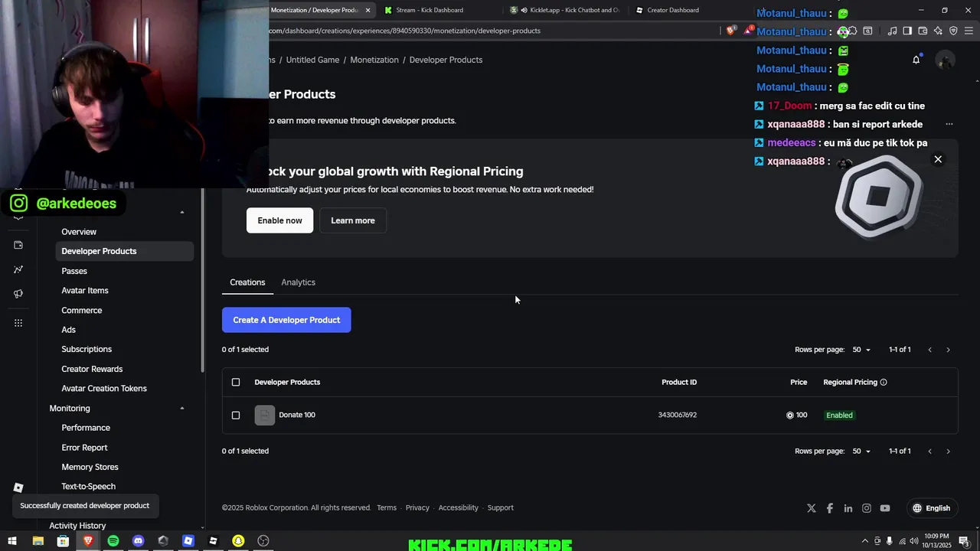
Task: Click Enable now for Regional Pricing
Action: click(x=279, y=220)
